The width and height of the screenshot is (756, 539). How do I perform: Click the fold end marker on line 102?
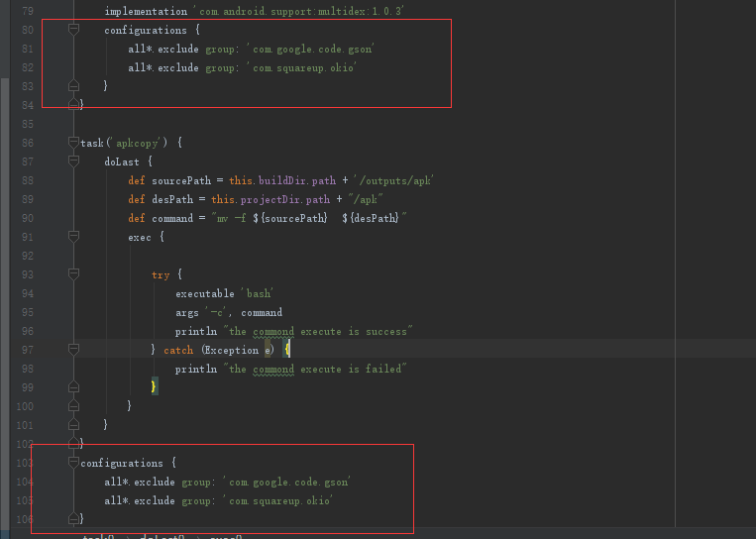[73, 443]
